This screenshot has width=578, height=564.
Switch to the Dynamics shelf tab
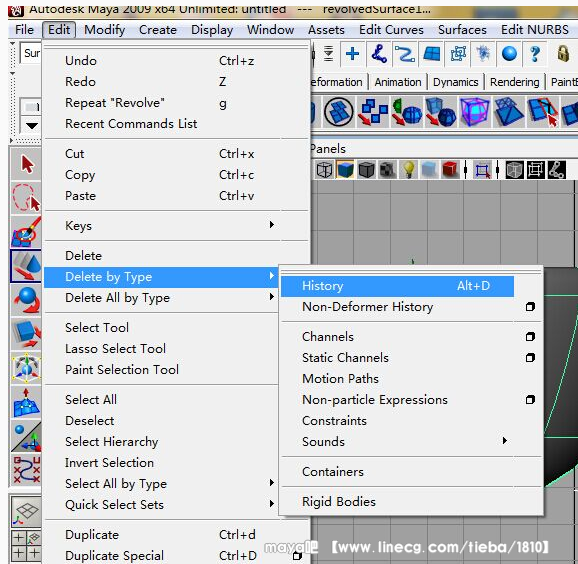(x=456, y=82)
